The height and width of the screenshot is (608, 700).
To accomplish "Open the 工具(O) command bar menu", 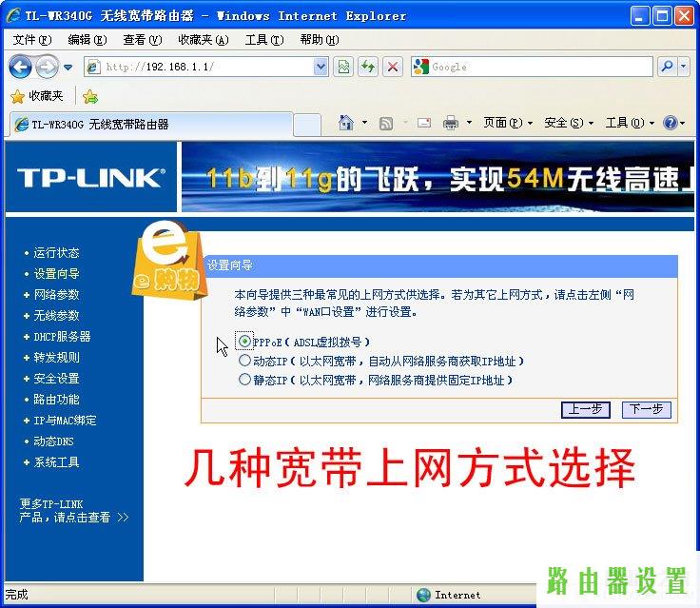I will [x=630, y=123].
